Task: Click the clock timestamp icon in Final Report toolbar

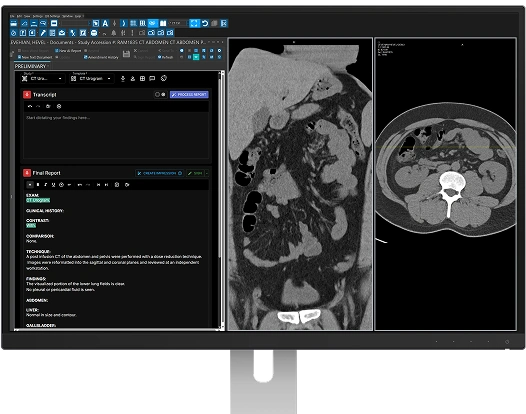Action: 61,185
